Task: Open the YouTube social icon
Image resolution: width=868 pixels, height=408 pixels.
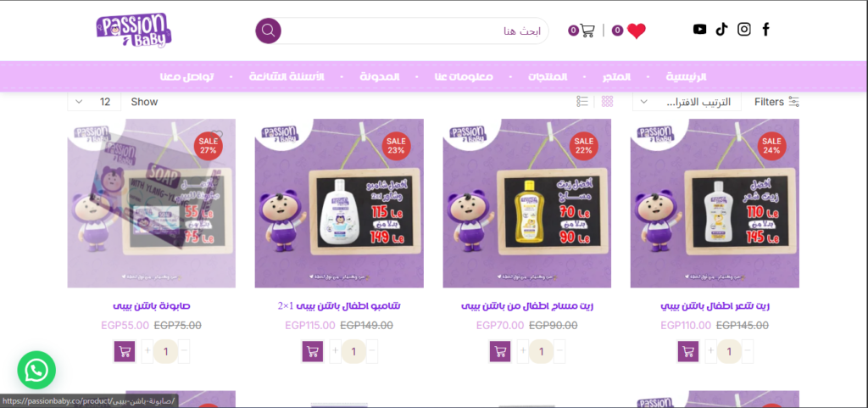Action: [699, 30]
